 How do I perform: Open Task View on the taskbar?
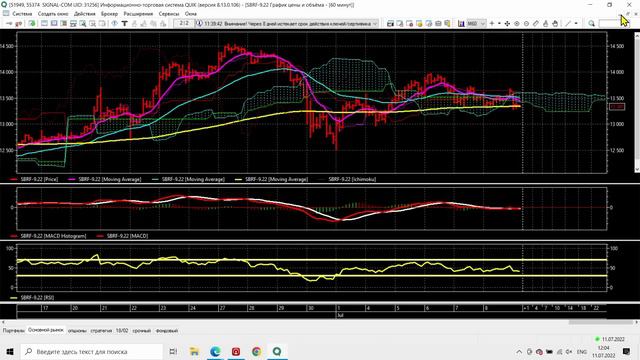pyautogui.click(x=173, y=351)
